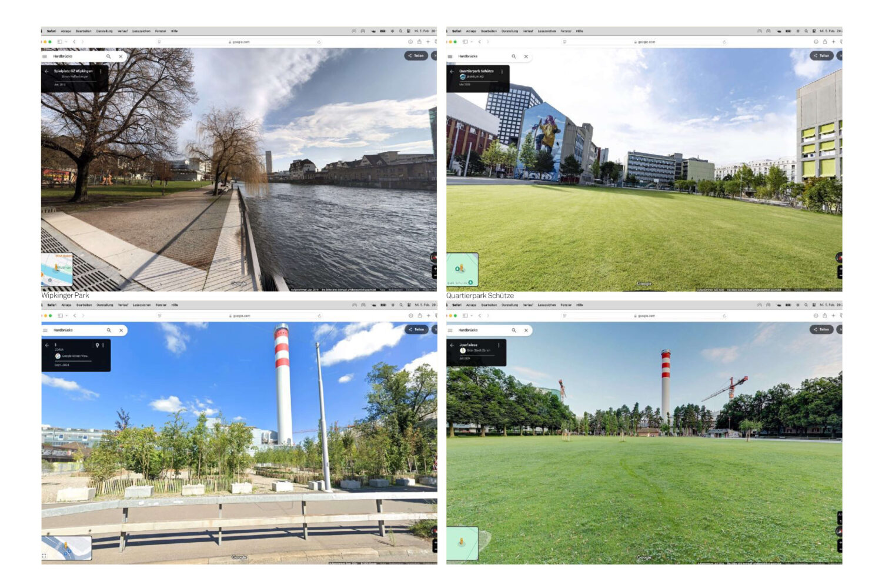Open hamburger menu in chimney street view window
The width and height of the screenshot is (882, 588).
[45, 330]
